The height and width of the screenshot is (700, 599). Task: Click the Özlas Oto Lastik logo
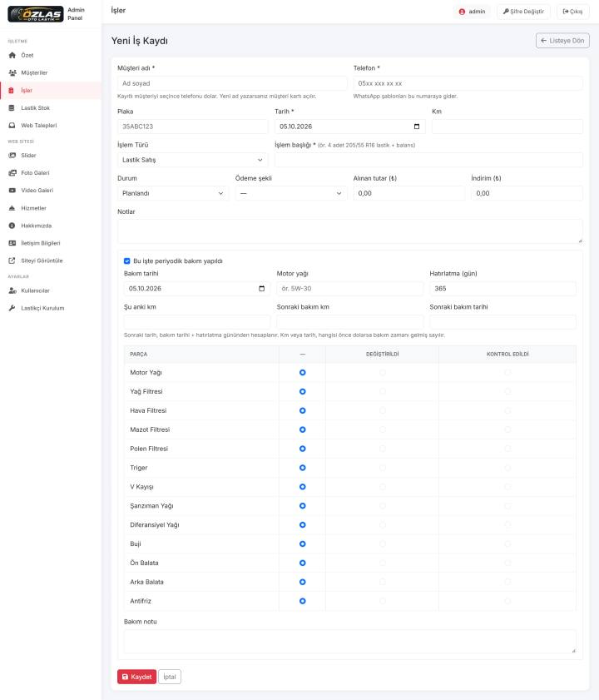point(36,14)
